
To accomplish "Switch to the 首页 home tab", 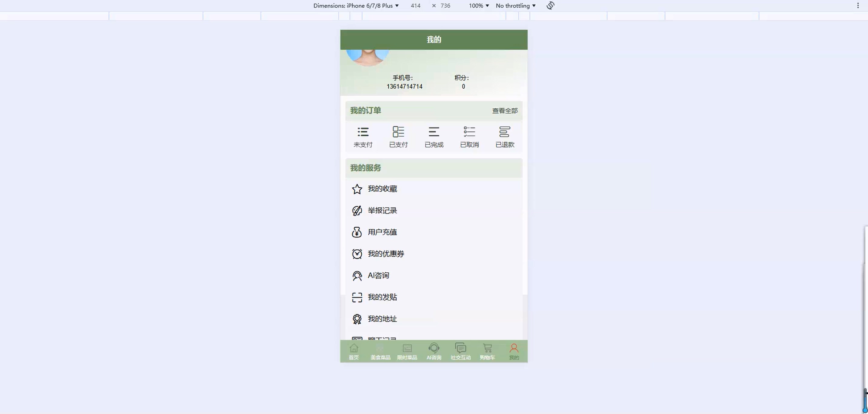I will point(353,351).
